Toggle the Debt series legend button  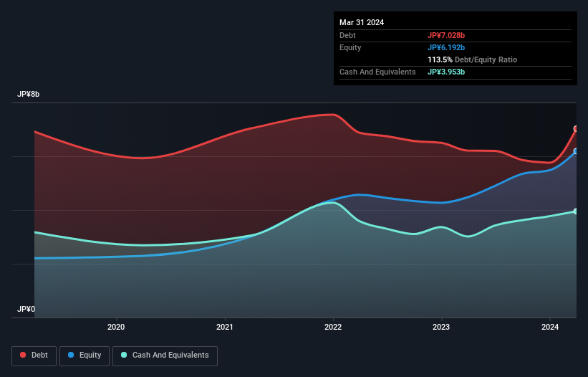34,355
